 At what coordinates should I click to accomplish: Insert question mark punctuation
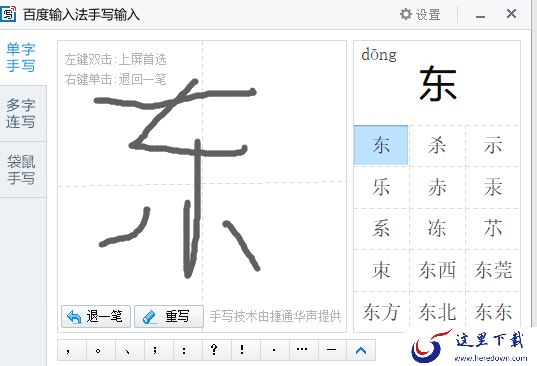click(216, 350)
